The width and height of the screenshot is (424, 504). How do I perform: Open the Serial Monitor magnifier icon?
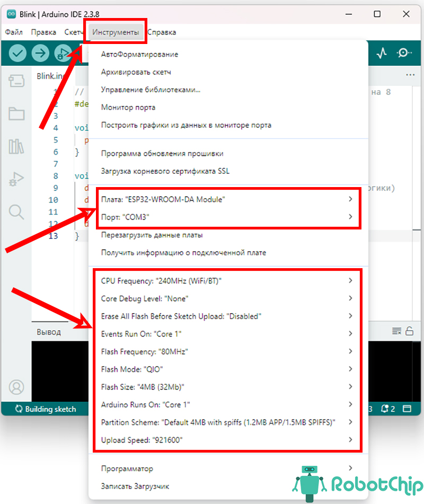pyautogui.click(x=404, y=53)
